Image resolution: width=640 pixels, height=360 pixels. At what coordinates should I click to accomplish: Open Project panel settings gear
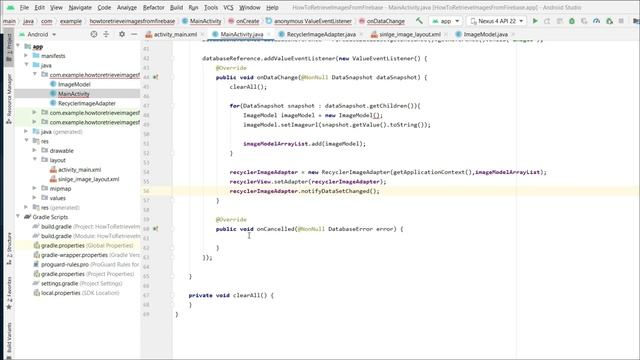[x=122, y=34]
